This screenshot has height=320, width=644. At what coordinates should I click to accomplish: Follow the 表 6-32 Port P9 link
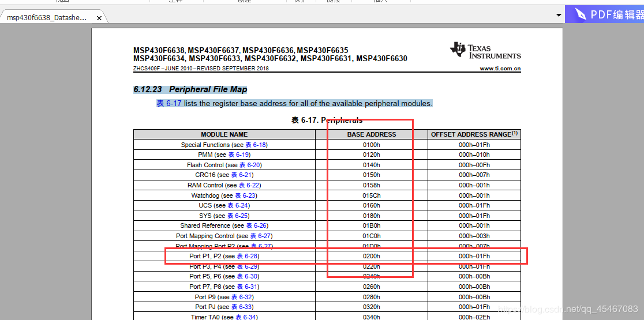(x=241, y=296)
